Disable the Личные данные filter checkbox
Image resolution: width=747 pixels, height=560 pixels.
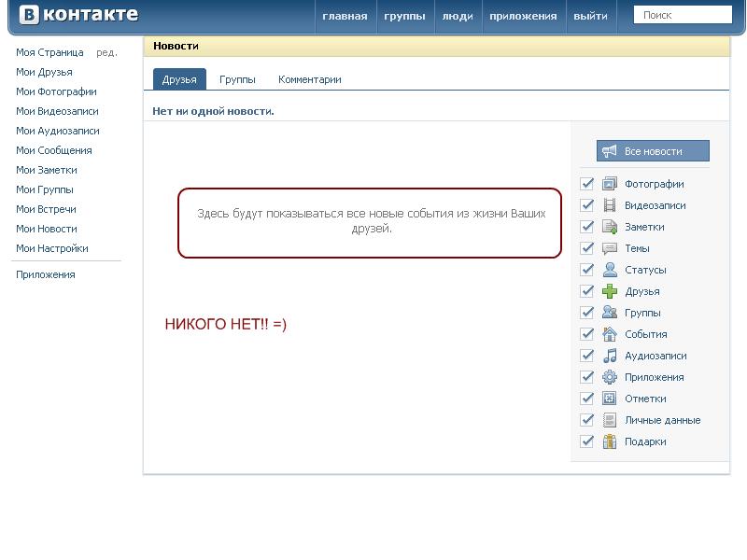tap(587, 420)
